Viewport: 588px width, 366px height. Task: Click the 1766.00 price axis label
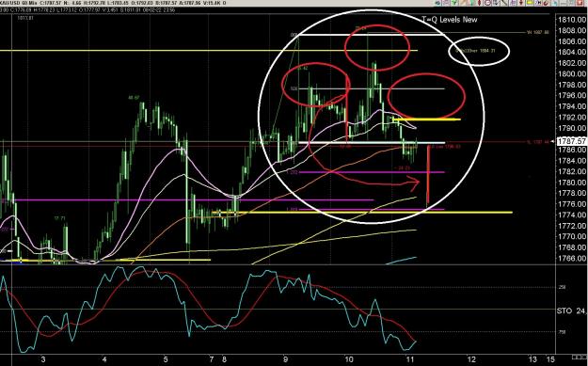(x=572, y=259)
